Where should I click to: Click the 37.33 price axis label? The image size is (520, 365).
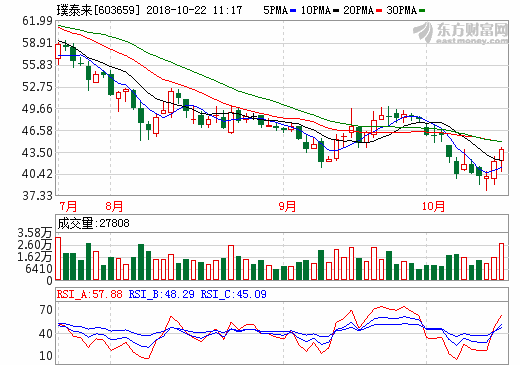click(x=37, y=196)
